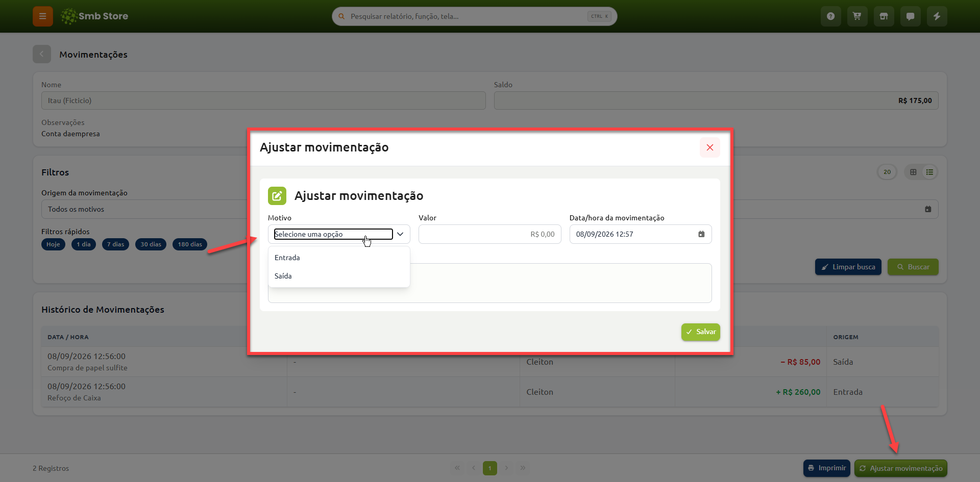This screenshot has width=980, height=482.
Task: Open the hamburger menu button
Action: click(43, 16)
